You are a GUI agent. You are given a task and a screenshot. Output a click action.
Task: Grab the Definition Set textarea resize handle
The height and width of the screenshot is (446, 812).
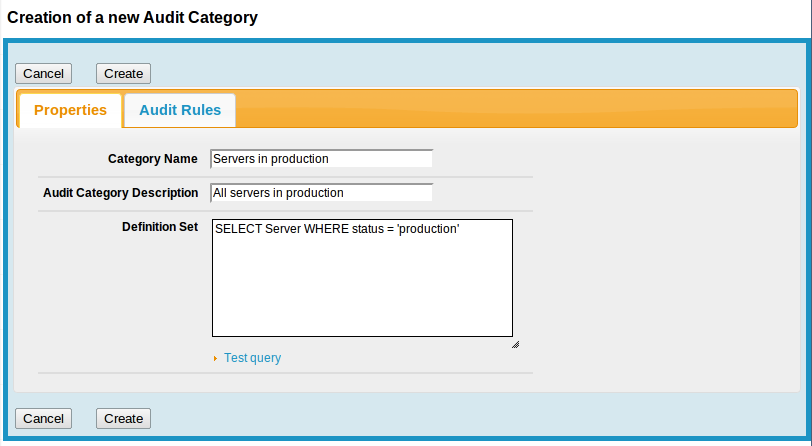coord(515,343)
